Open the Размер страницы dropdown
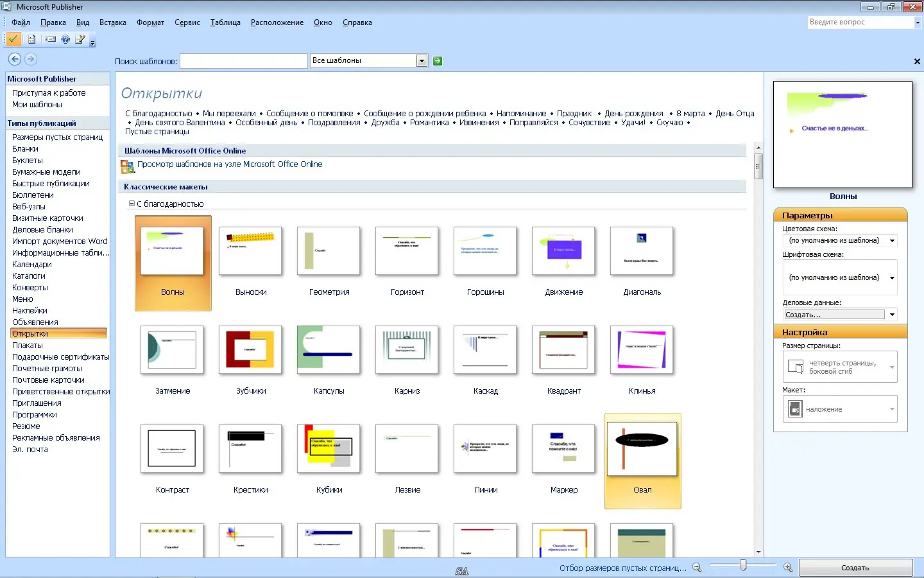The image size is (924, 578). pyautogui.click(x=892, y=367)
